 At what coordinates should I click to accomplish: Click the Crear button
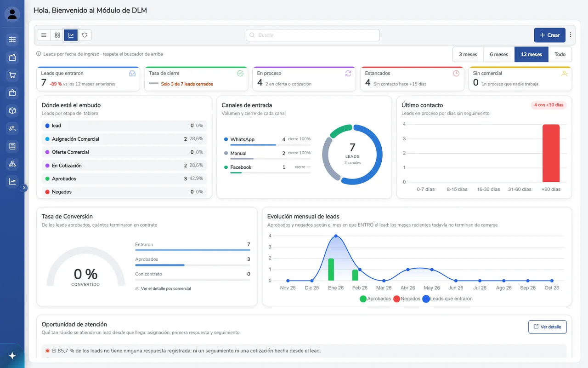point(549,35)
